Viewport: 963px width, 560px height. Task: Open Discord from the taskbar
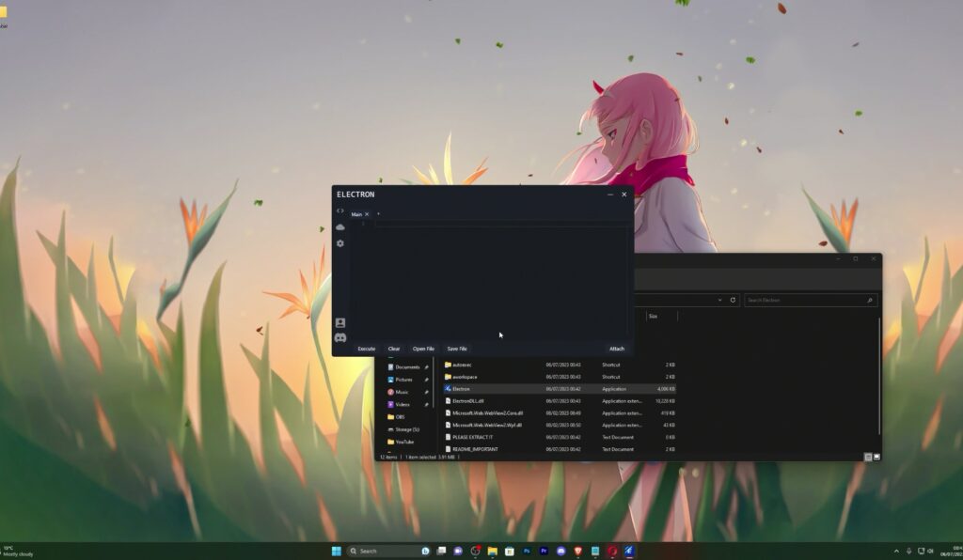tap(560, 551)
